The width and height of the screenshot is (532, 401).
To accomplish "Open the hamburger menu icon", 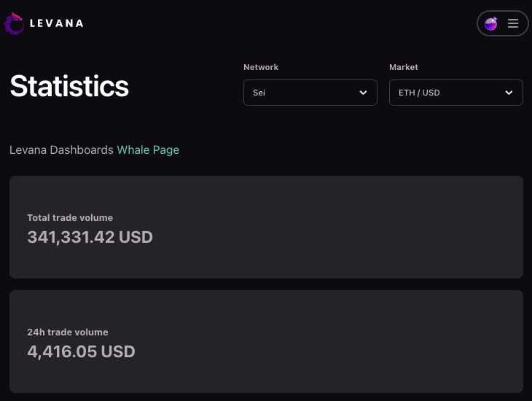I will pyautogui.click(x=513, y=23).
